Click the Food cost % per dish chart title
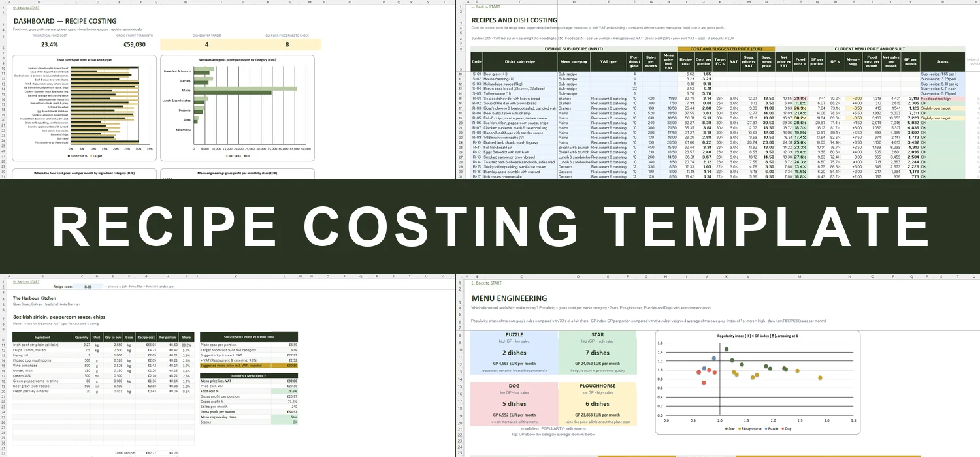 [x=86, y=59]
